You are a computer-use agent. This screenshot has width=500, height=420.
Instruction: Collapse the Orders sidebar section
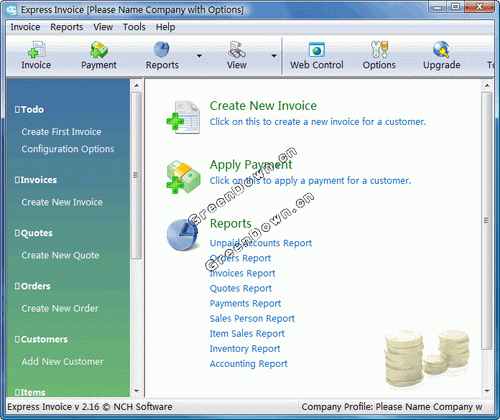click(x=17, y=286)
